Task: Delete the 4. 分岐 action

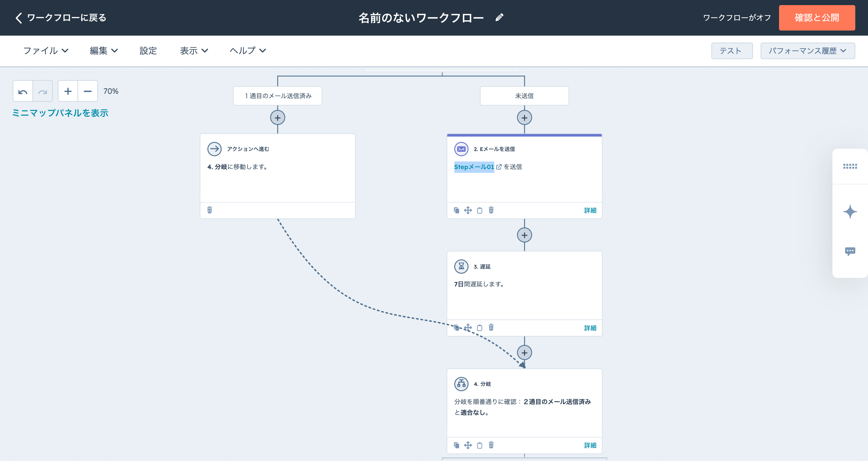Action: [491, 445]
